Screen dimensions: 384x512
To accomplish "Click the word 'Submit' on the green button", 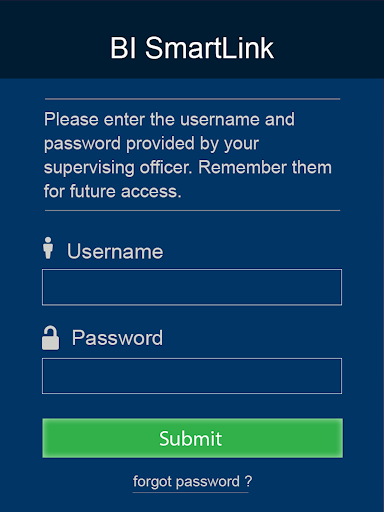I will point(191,438).
